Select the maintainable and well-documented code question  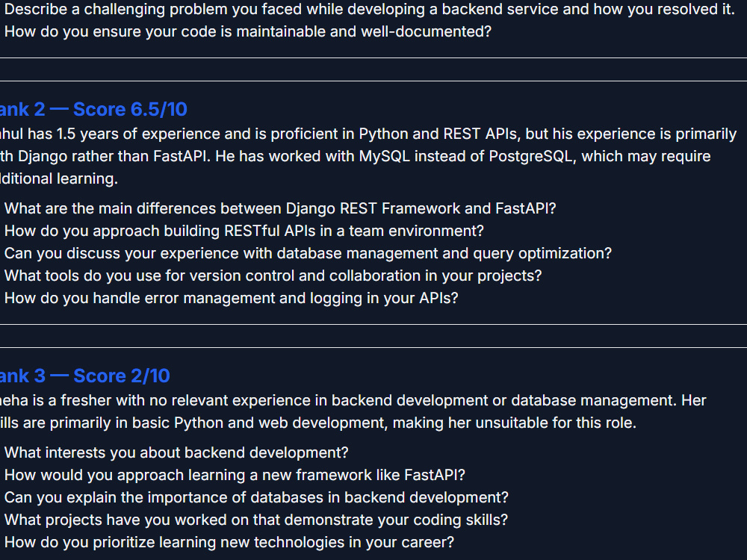coord(248,31)
